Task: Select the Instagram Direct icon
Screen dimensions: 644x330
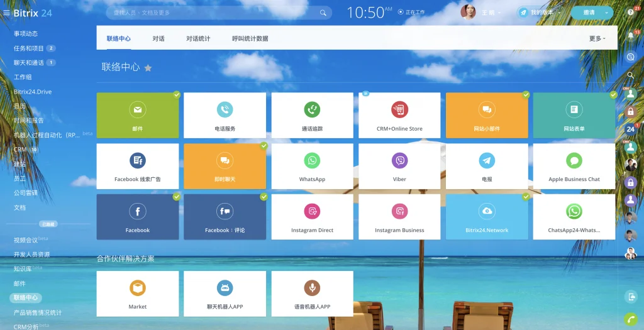Action: coord(312,211)
